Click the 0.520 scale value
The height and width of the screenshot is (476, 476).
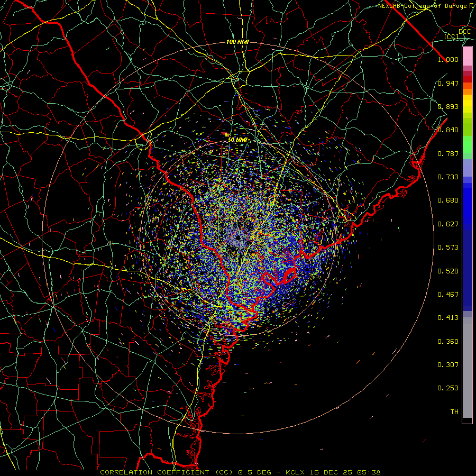tap(448, 271)
